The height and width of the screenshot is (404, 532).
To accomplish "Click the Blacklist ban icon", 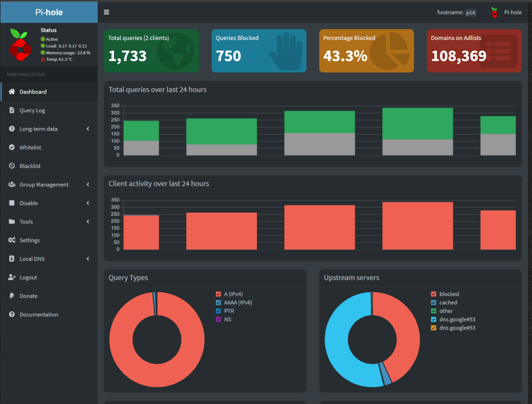I will click(12, 166).
